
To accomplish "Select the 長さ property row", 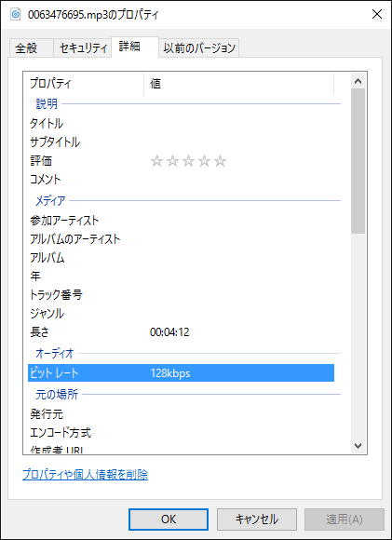I will pos(181,332).
